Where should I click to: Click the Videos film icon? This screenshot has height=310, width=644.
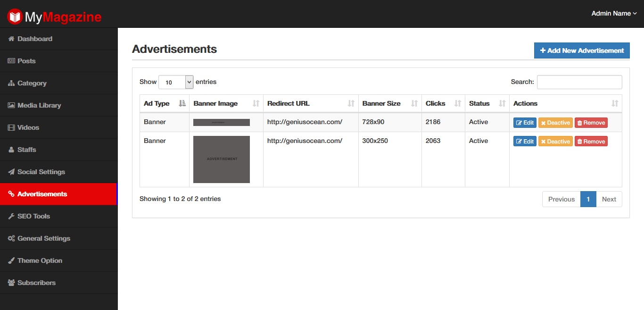[11, 127]
